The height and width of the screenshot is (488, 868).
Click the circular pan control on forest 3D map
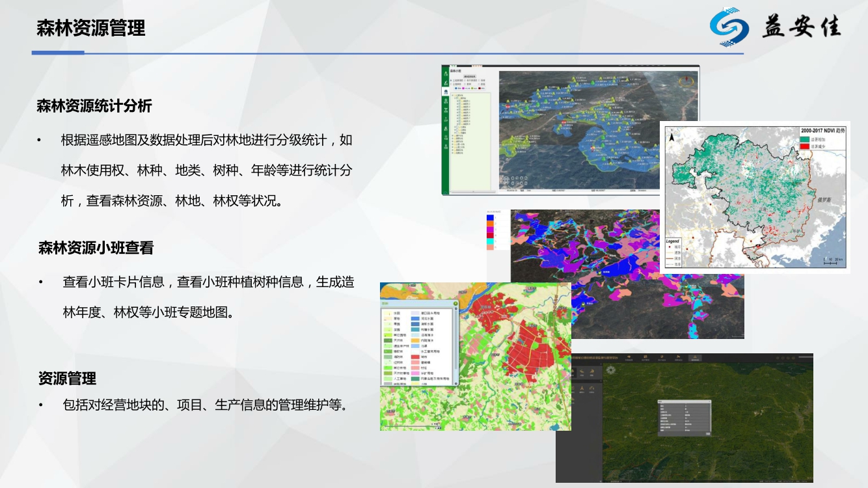(x=506, y=180)
